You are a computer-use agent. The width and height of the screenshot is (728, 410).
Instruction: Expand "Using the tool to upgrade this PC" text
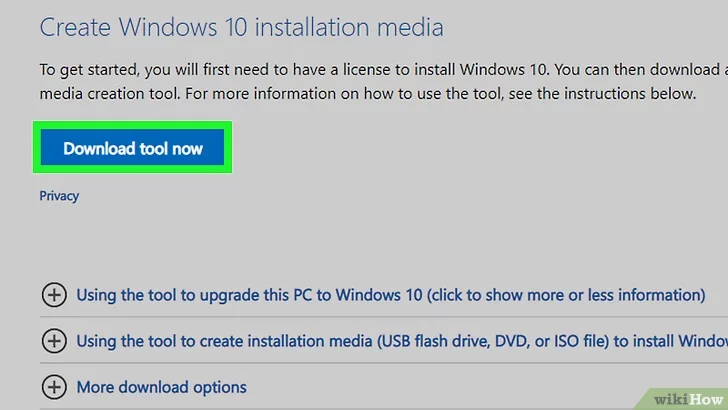click(250, 295)
